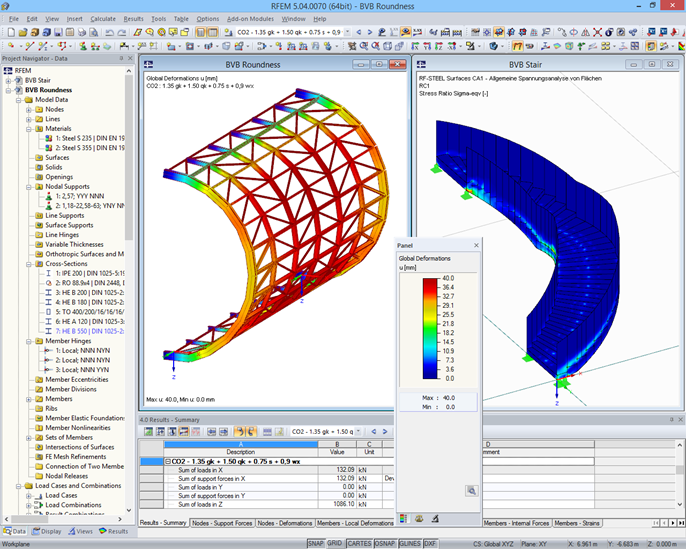The height and width of the screenshot is (549, 686).
Task: Open the Calculate menu
Action: coord(103,19)
